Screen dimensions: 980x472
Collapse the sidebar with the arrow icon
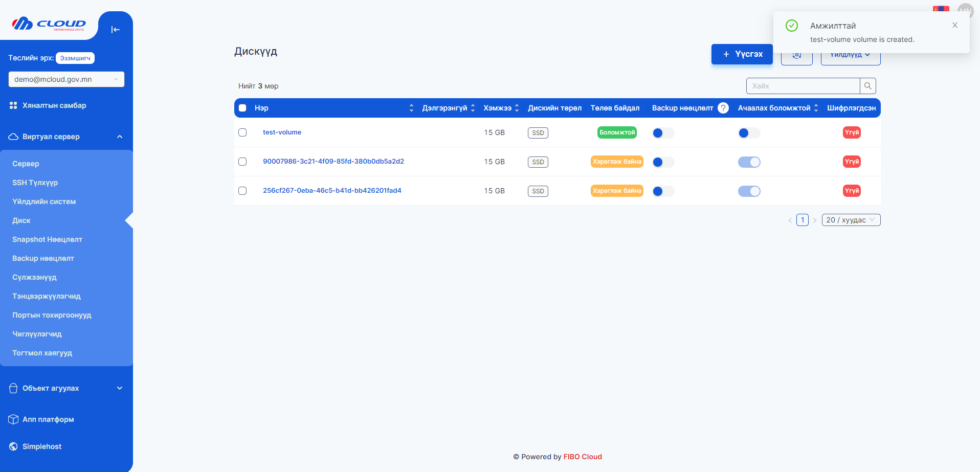click(115, 30)
